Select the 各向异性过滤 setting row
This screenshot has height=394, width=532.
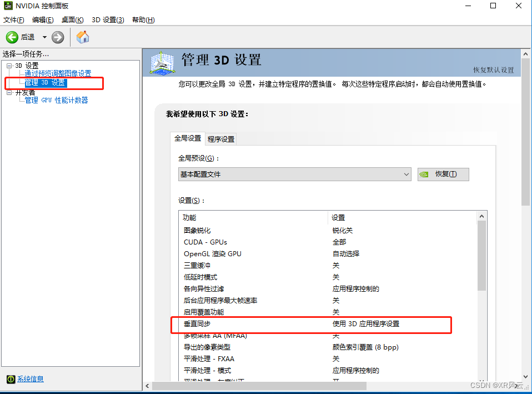[x=328, y=289]
